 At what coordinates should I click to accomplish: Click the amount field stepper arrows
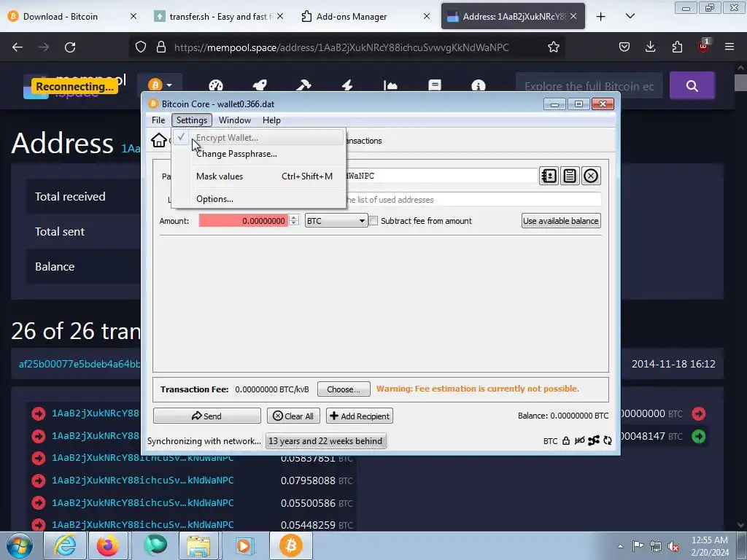(294, 220)
